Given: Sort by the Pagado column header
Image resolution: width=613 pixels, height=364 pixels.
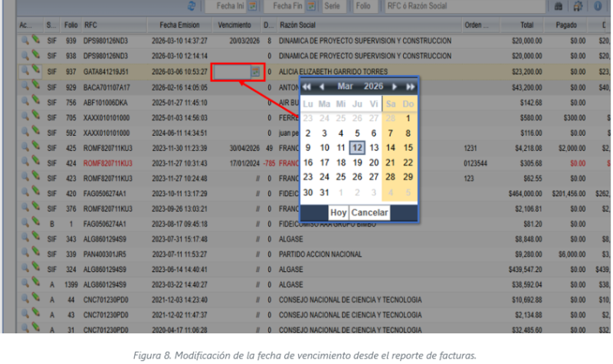Looking at the screenshot, I should [566, 25].
